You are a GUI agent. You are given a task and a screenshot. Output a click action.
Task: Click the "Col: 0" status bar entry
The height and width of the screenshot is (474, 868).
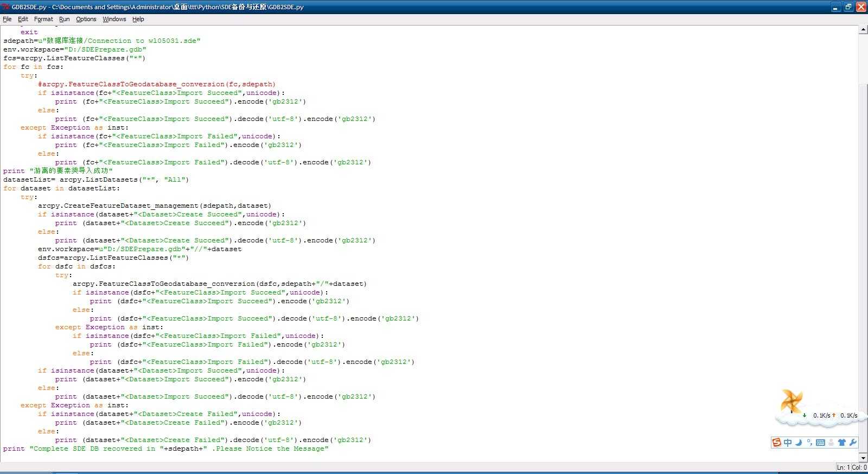pyautogui.click(x=859, y=467)
